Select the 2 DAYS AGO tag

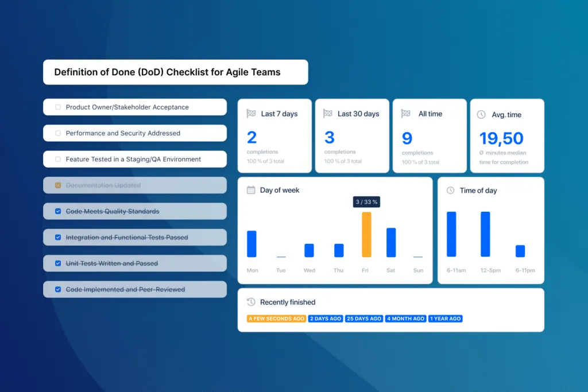[326, 319]
